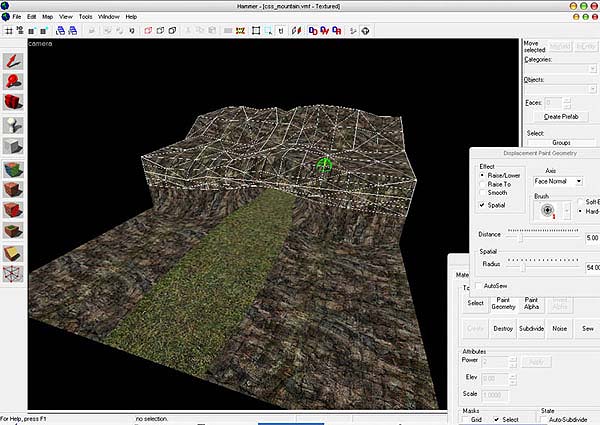600x425 pixels.
Task: Click the Create Prefab button
Action: click(560, 117)
